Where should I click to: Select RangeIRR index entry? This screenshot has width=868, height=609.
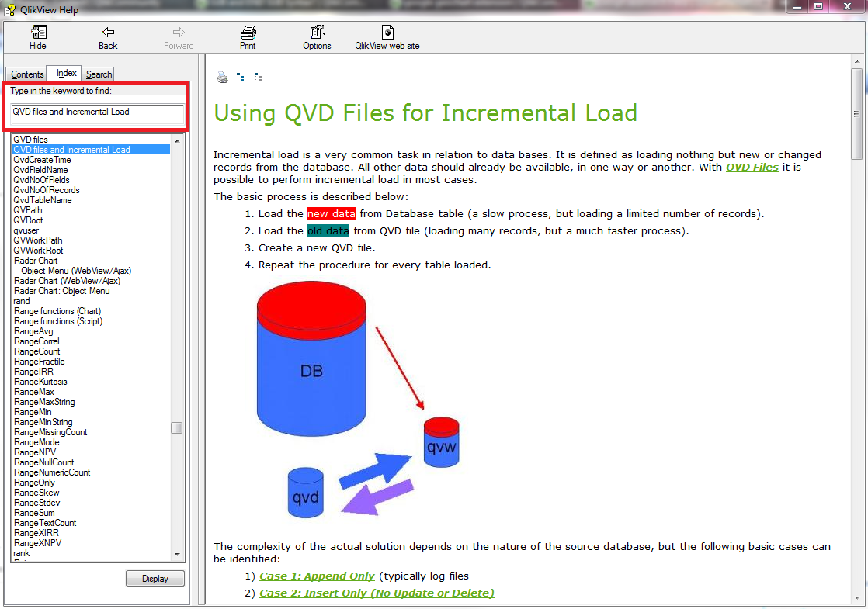33,372
